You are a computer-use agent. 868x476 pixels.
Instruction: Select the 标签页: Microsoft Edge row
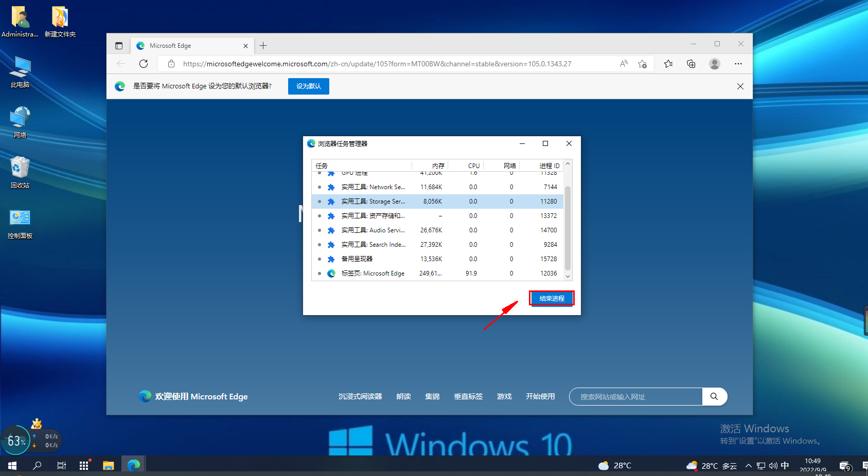[438, 273]
